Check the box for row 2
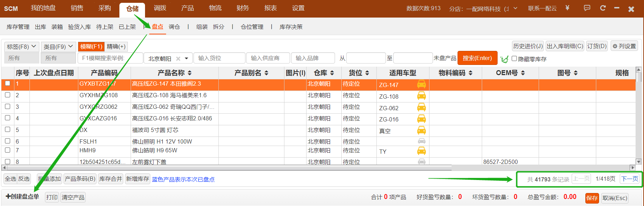The image size is (644, 206). point(7,95)
